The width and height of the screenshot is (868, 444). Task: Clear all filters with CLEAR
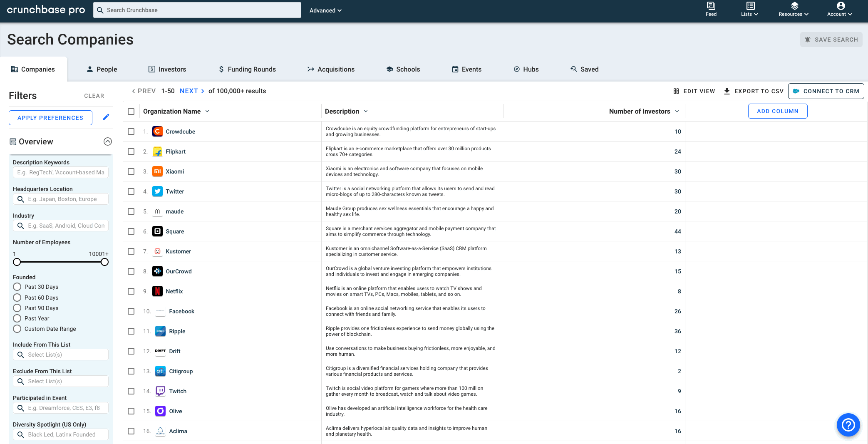pos(94,96)
